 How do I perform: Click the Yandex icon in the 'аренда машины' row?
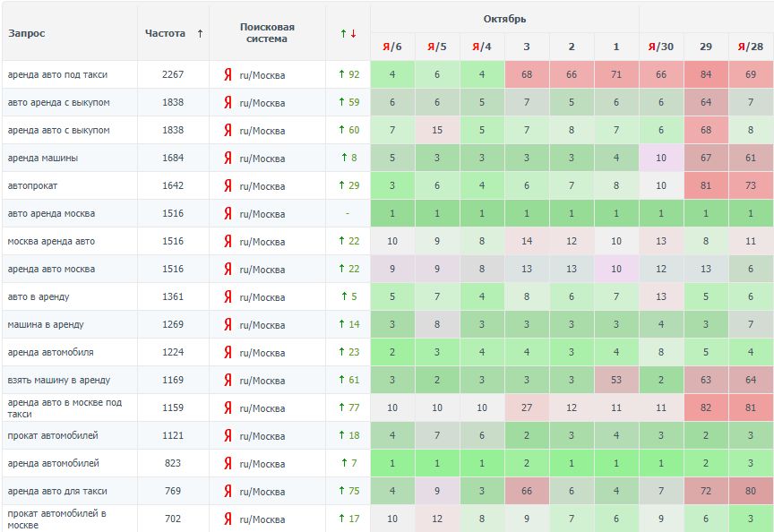point(228,159)
